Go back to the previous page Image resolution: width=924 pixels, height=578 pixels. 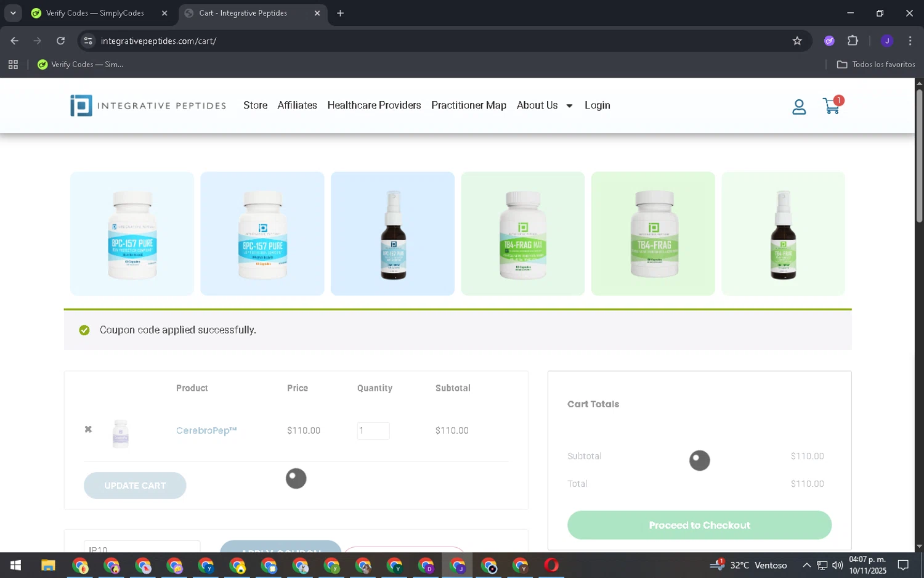click(x=15, y=41)
